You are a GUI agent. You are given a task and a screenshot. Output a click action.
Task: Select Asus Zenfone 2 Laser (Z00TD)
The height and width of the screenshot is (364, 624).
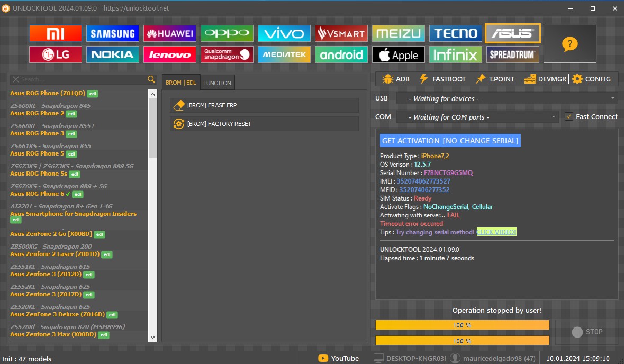pos(55,254)
